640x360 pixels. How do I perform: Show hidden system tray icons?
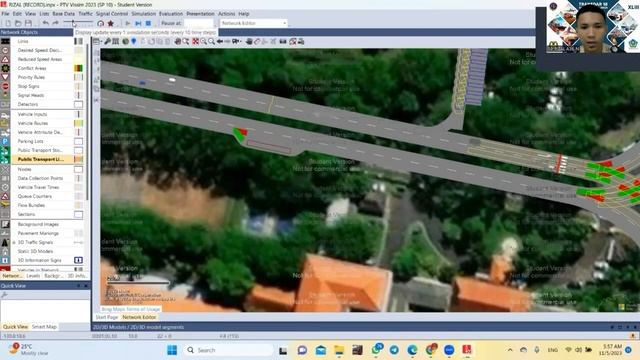point(510,350)
